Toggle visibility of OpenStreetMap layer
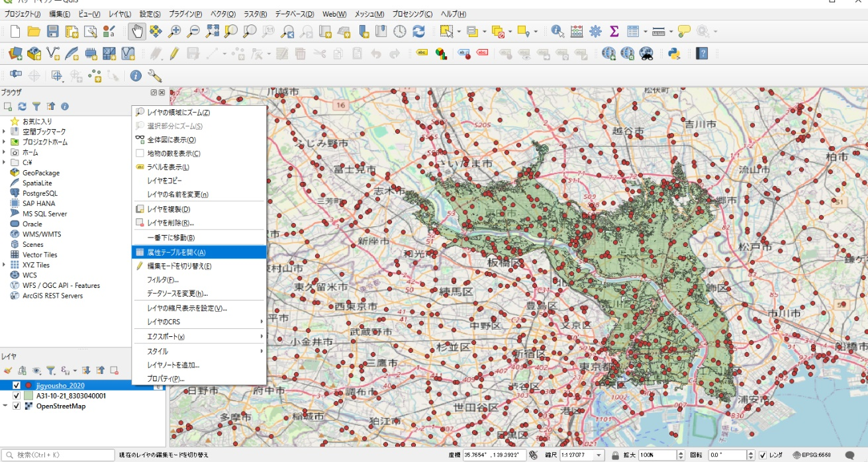Viewport: 868px width, 462px height. (x=17, y=406)
